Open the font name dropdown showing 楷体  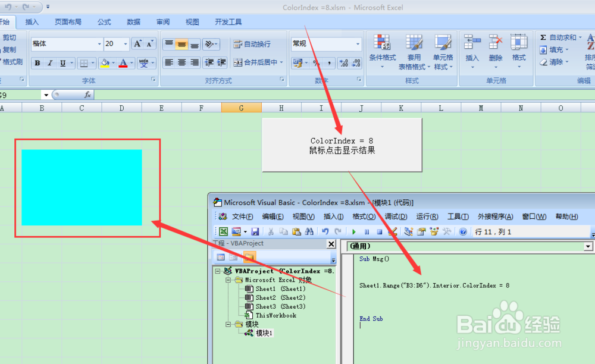pyautogui.click(x=99, y=44)
